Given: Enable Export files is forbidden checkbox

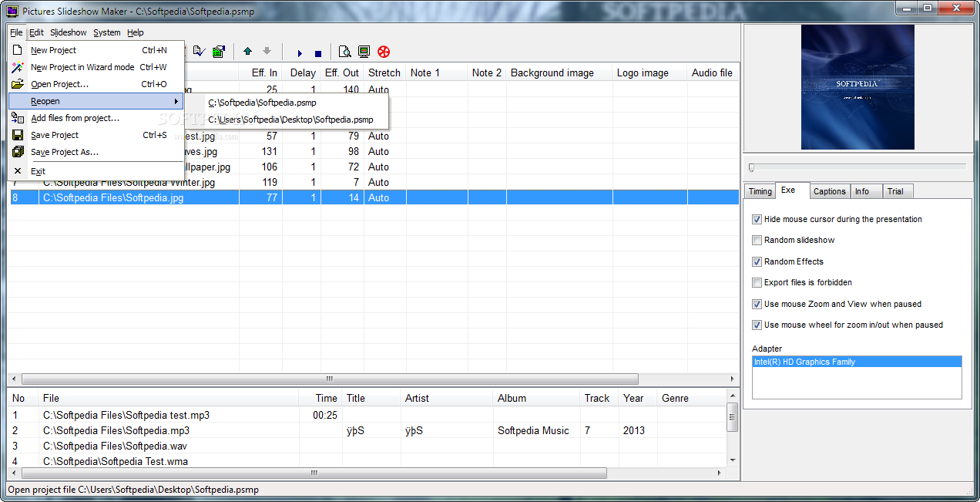Looking at the screenshot, I should (x=757, y=282).
